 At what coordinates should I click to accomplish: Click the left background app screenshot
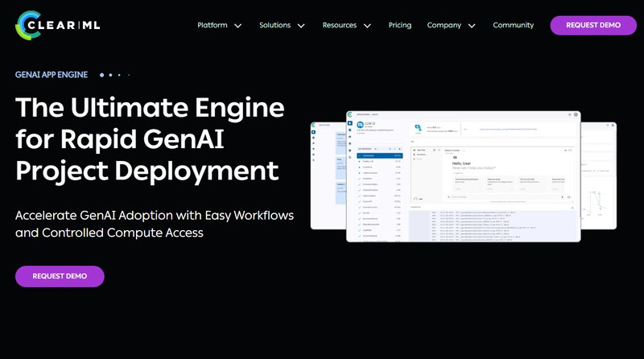pyautogui.click(x=328, y=173)
